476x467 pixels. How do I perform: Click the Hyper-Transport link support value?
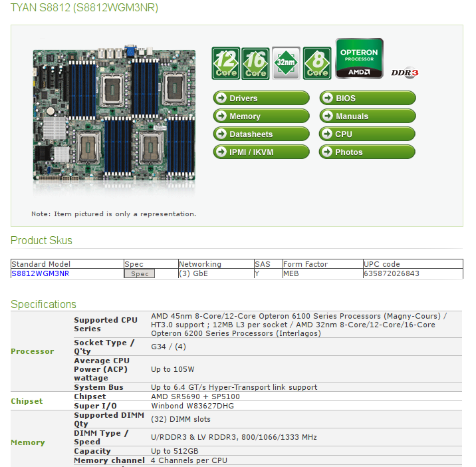point(234,387)
